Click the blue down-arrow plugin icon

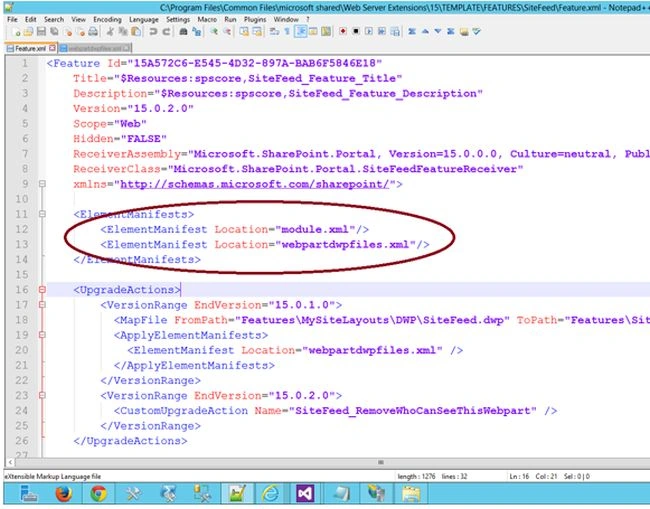coord(438,32)
